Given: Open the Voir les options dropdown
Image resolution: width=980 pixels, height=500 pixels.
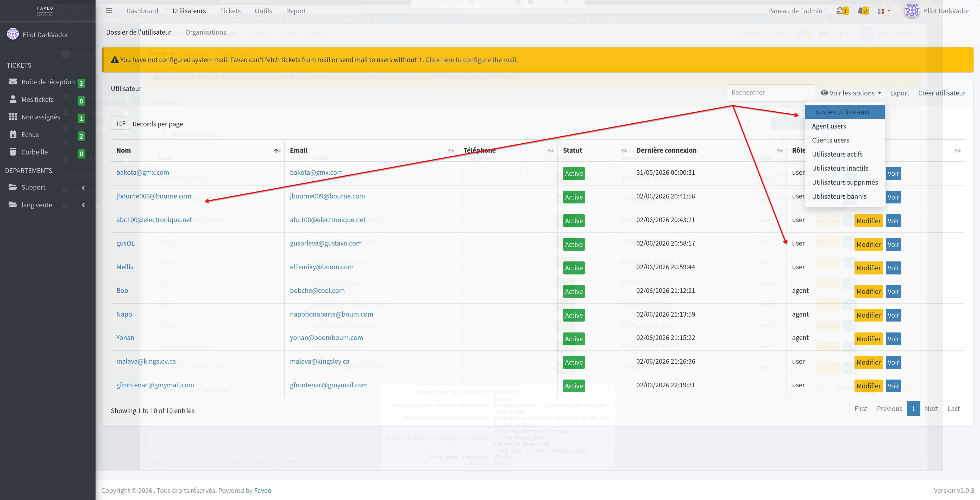Looking at the screenshot, I should 851,93.
